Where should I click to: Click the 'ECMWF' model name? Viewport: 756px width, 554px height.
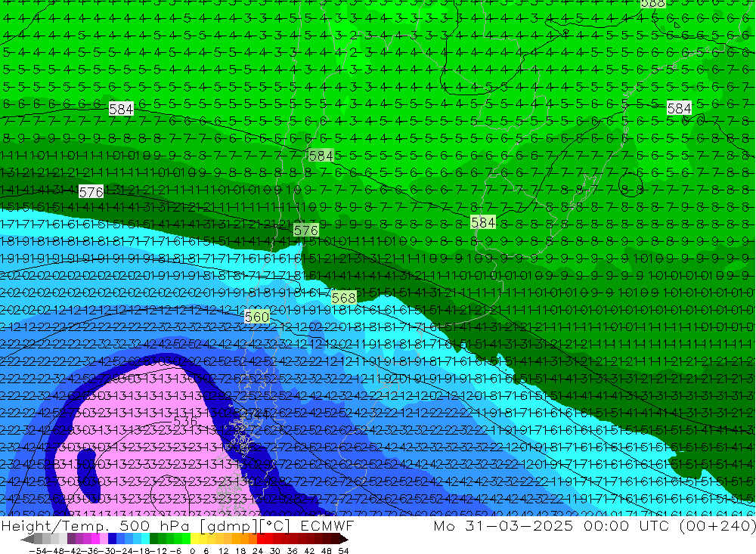327,526
